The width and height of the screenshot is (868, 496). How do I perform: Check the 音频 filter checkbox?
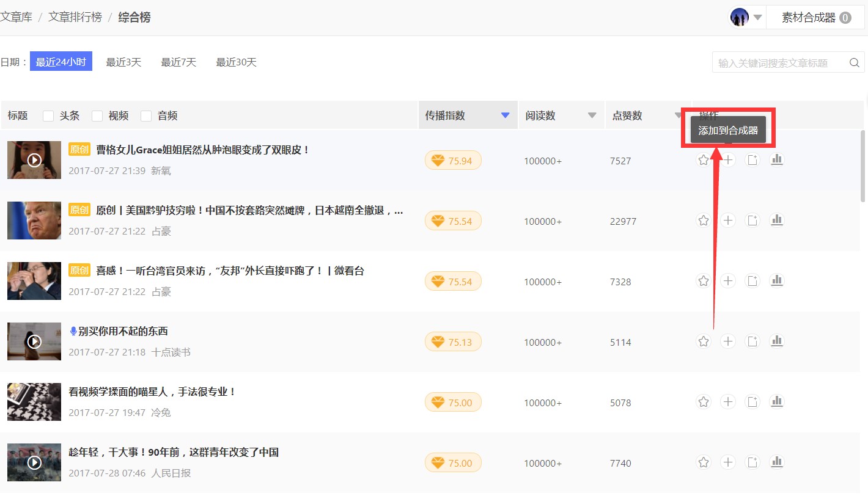point(146,116)
